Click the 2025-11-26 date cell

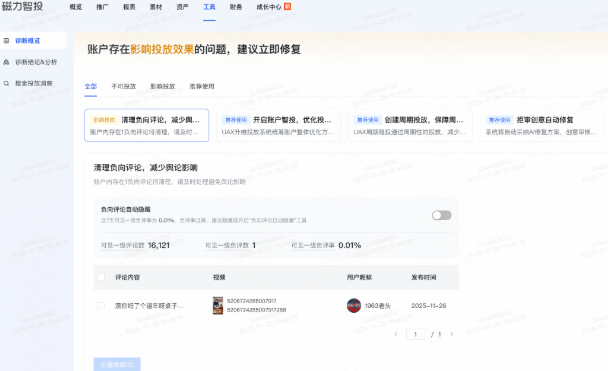pyautogui.click(x=429, y=305)
